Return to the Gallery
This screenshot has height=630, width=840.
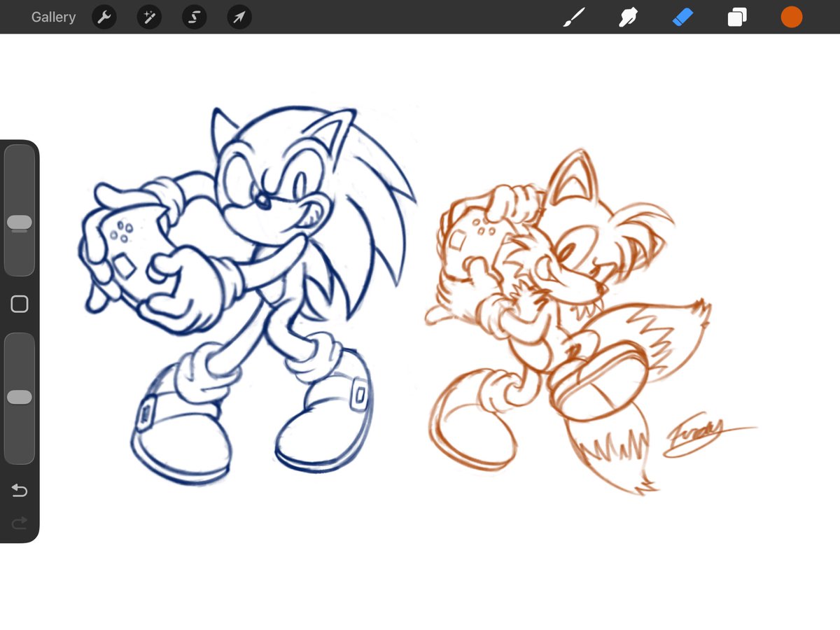53,17
